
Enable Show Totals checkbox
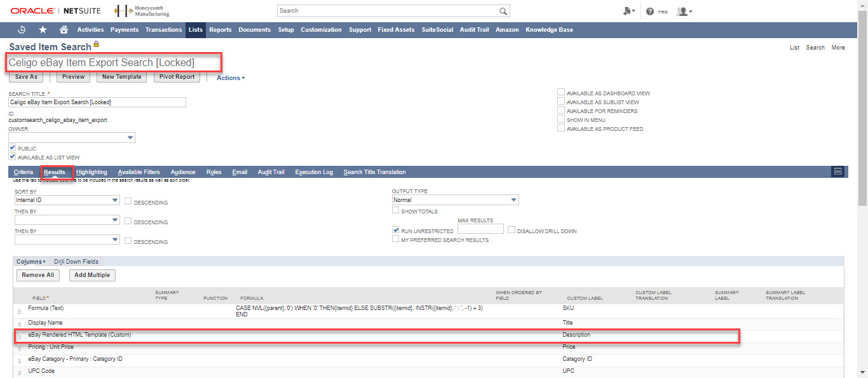point(396,210)
